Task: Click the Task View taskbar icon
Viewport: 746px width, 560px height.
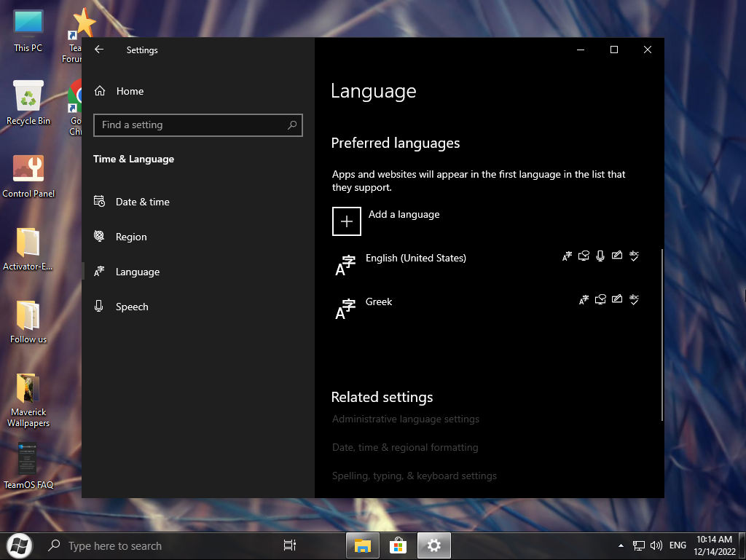Action: coord(289,545)
